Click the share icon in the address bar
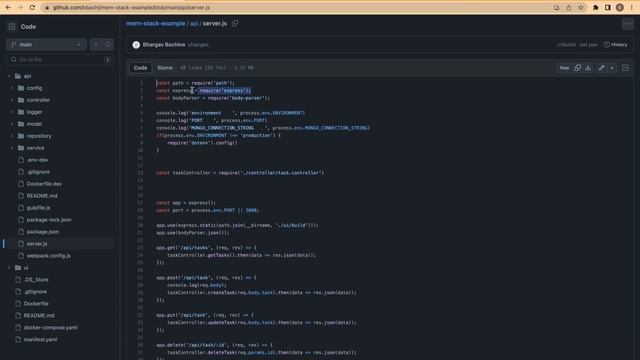The width and height of the screenshot is (640, 360). (x=569, y=7)
